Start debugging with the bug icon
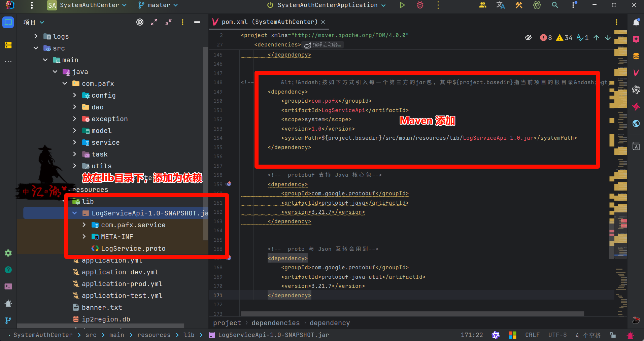This screenshot has height=341, width=644. coord(420,5)
